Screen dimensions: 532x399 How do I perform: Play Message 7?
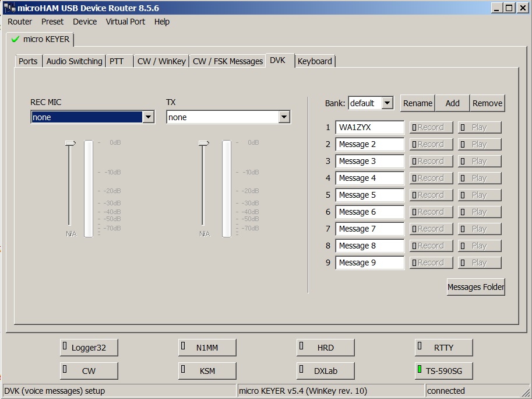point(480,229)
